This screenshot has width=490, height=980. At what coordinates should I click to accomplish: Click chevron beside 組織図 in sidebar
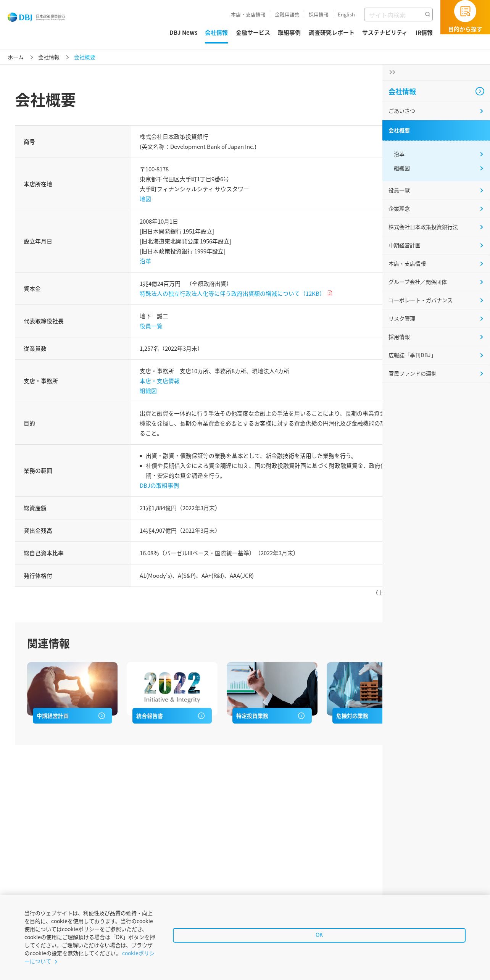point(481,168)
